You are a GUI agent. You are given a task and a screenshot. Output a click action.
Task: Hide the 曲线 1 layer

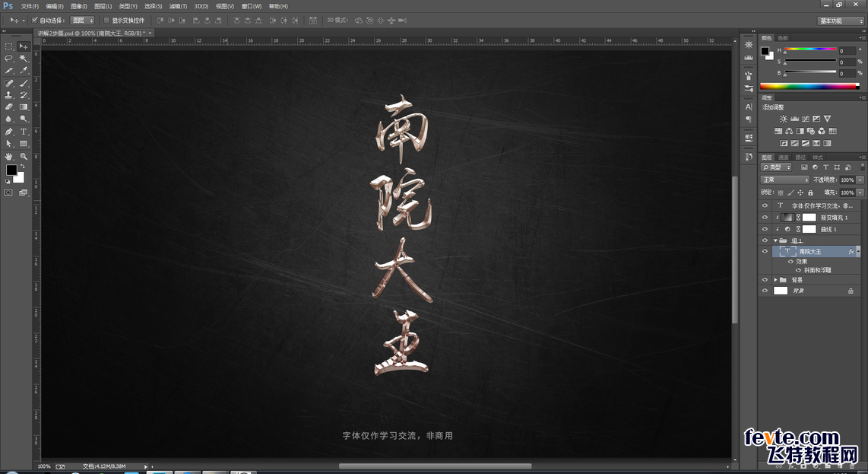[x=765, y=229]
